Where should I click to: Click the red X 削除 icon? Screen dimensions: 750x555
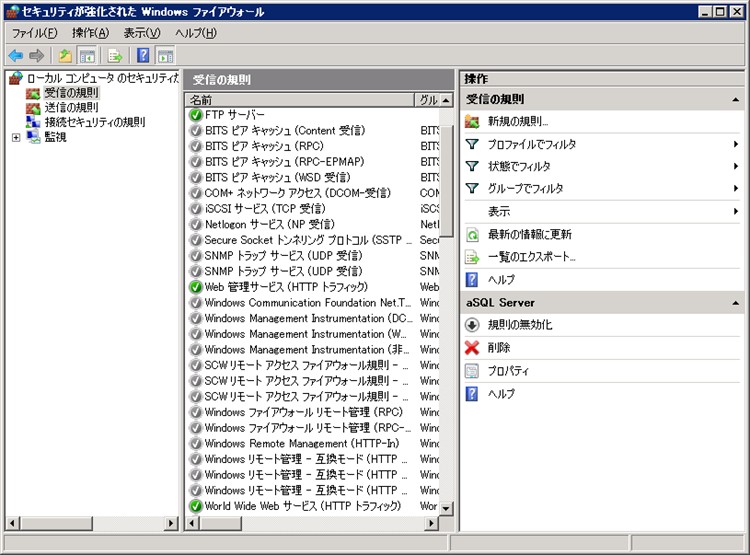(x=472, y=348)
